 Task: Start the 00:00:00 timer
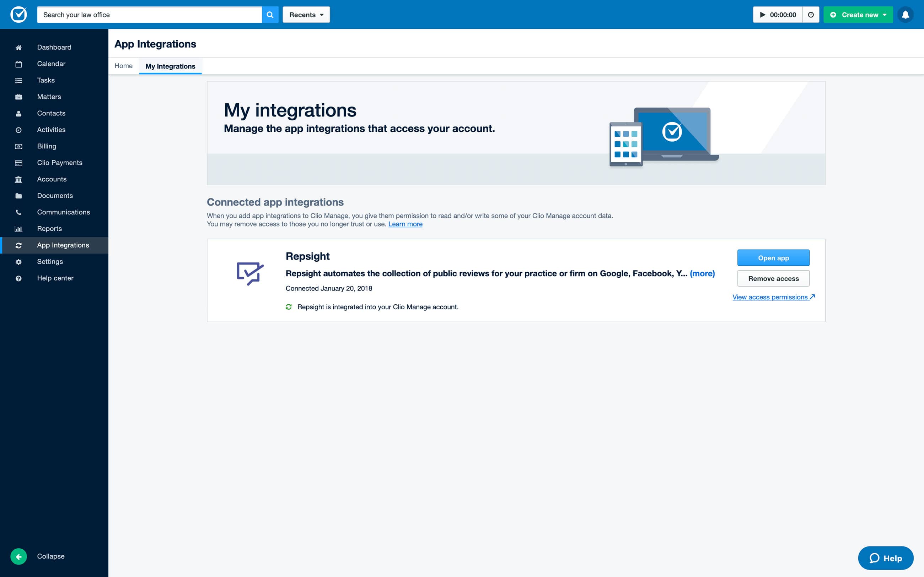[x=777, y=15]
